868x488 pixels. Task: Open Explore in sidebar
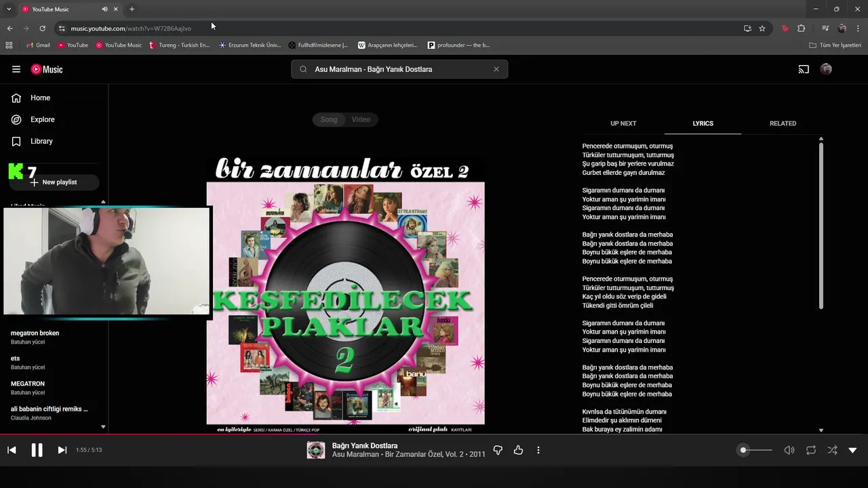tap(42, 119)
